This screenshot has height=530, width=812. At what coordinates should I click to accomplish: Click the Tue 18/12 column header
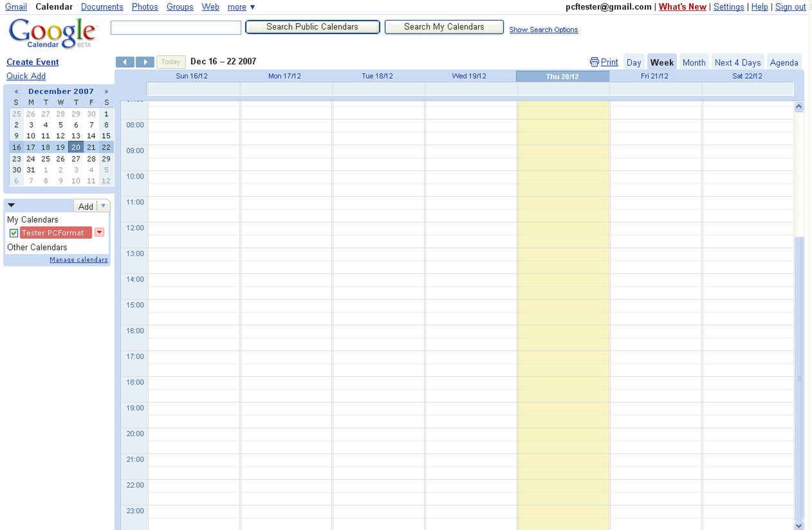[377, 76]
